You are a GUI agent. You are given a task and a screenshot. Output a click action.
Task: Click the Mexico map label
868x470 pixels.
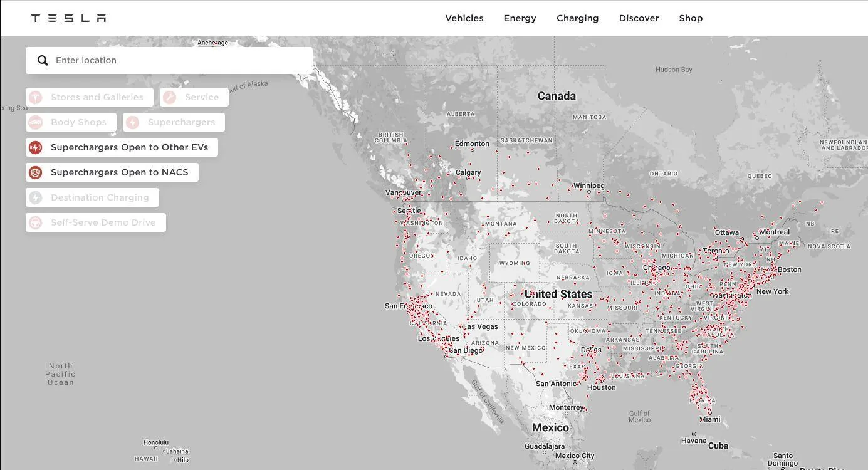pos(550,427)
